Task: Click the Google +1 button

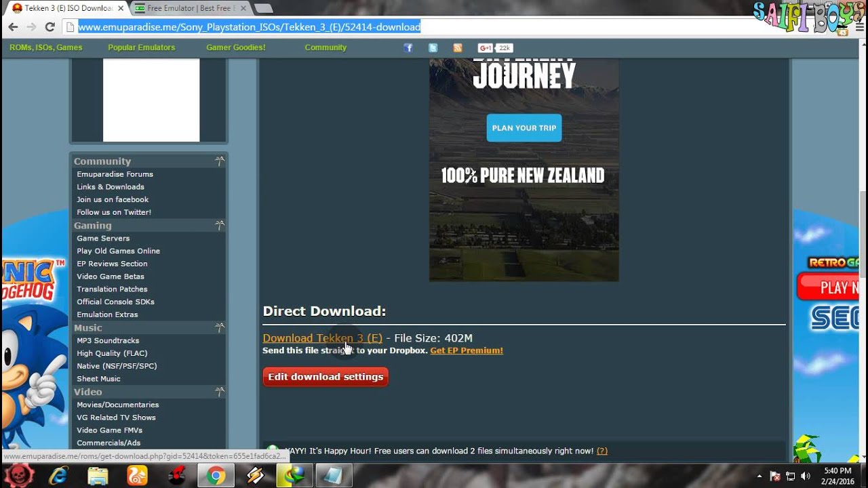Action: (x=486, y=48)
